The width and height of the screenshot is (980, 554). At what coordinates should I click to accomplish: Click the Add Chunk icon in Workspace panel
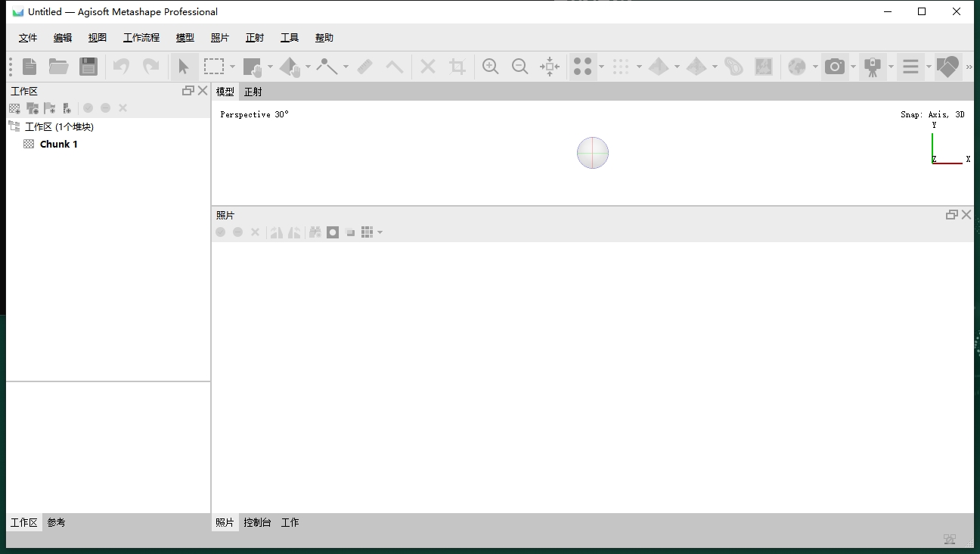(14, 107)
